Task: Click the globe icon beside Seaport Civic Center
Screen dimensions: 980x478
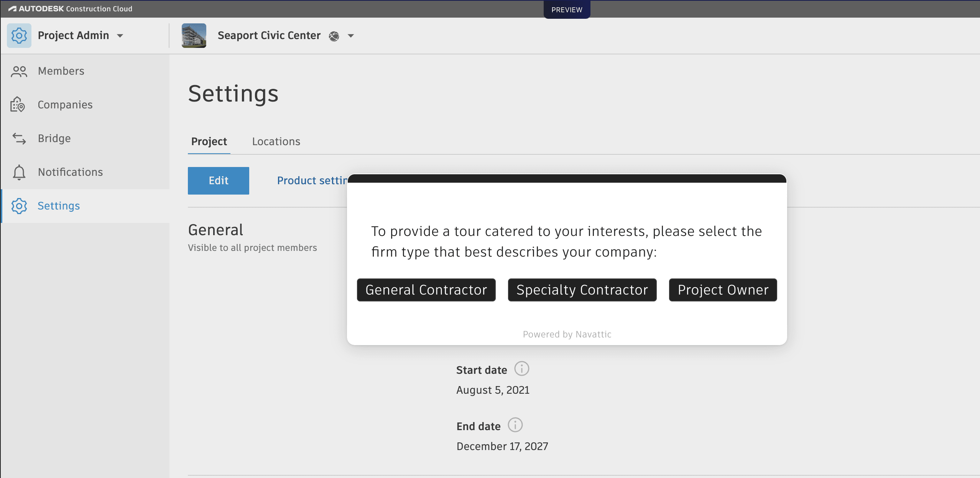Action: (334, 36)
